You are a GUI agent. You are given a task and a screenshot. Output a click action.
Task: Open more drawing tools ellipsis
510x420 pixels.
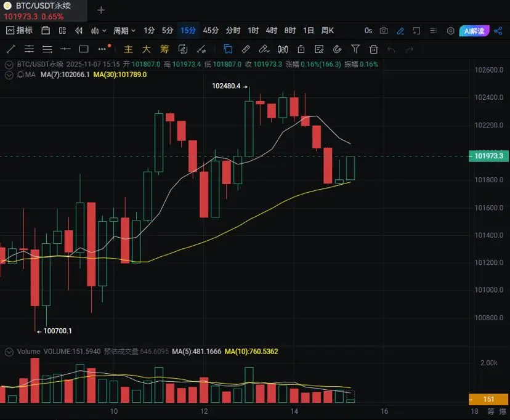[x=102, y=49]
